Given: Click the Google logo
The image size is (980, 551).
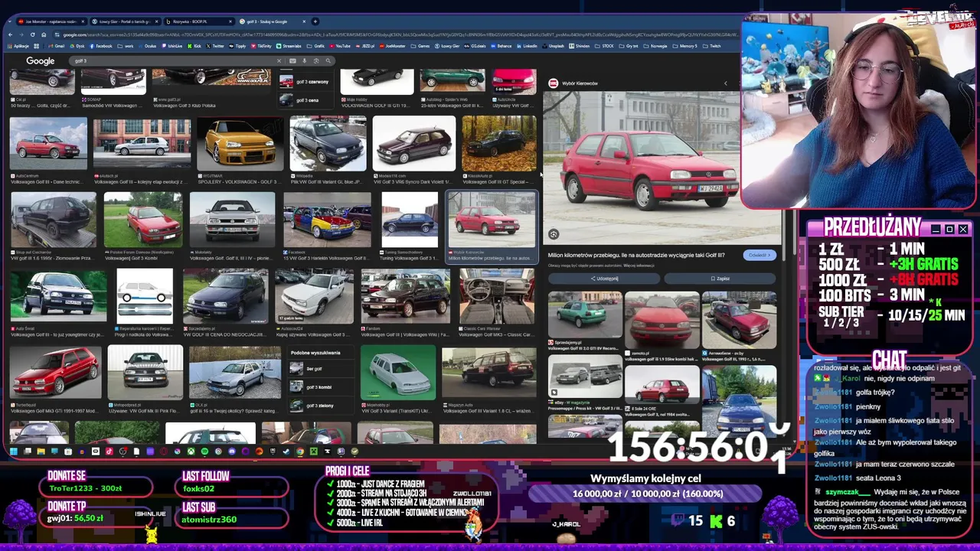Looking at the screenshot, I should (40, 60).
